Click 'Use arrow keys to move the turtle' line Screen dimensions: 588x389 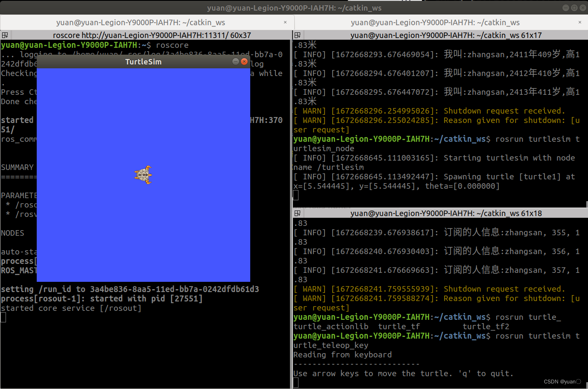[403, 373]
